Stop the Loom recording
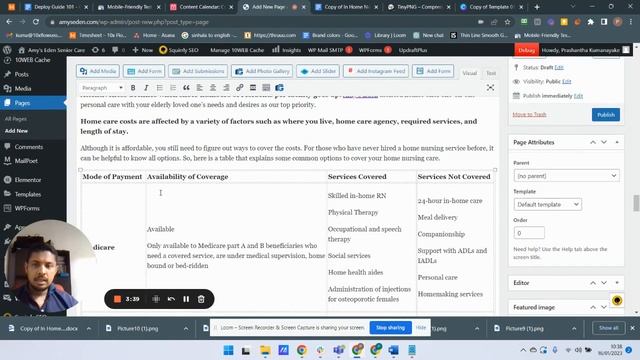The image size is (640, 360). [x=117, y=299]
